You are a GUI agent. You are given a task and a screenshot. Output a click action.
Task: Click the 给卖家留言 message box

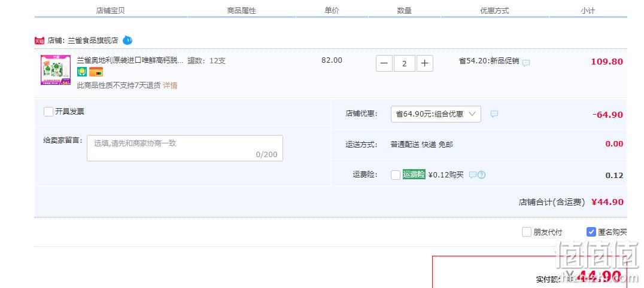coord(185,148)
